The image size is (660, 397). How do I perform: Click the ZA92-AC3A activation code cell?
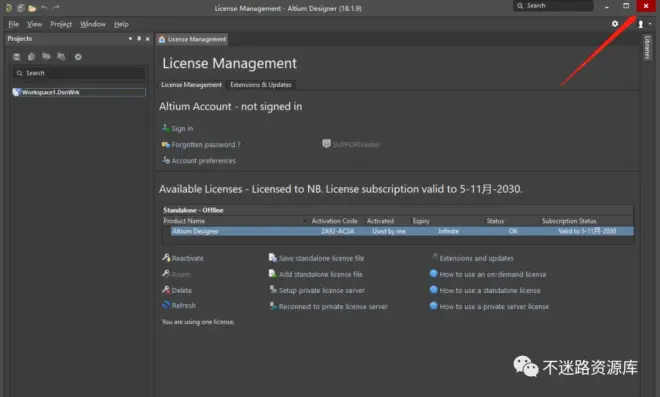[338, 231]
